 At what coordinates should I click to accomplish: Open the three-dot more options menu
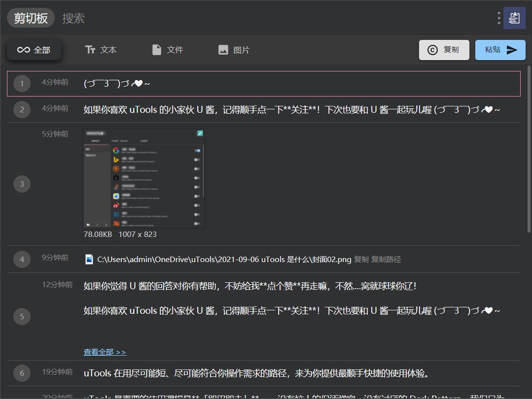(499, 18)
